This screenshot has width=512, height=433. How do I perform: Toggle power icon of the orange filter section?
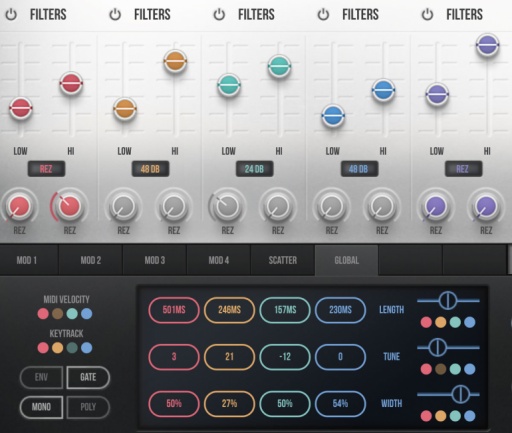115,15
